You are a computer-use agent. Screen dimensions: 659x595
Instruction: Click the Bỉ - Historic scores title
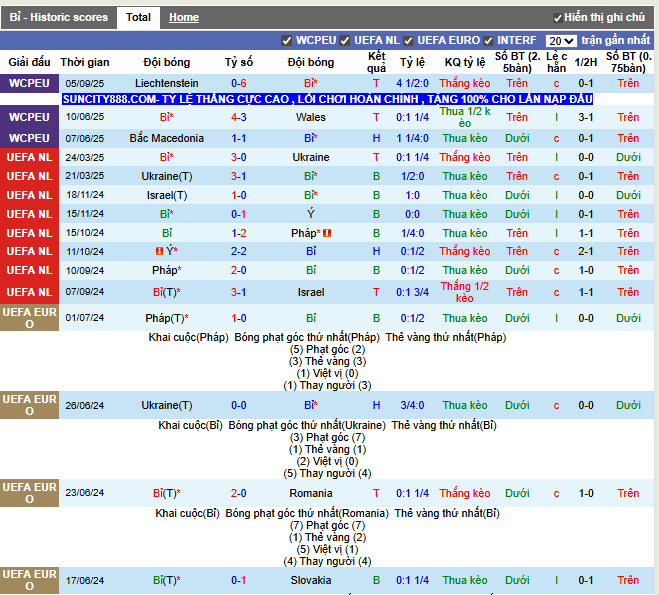click(x=59, y=18)
